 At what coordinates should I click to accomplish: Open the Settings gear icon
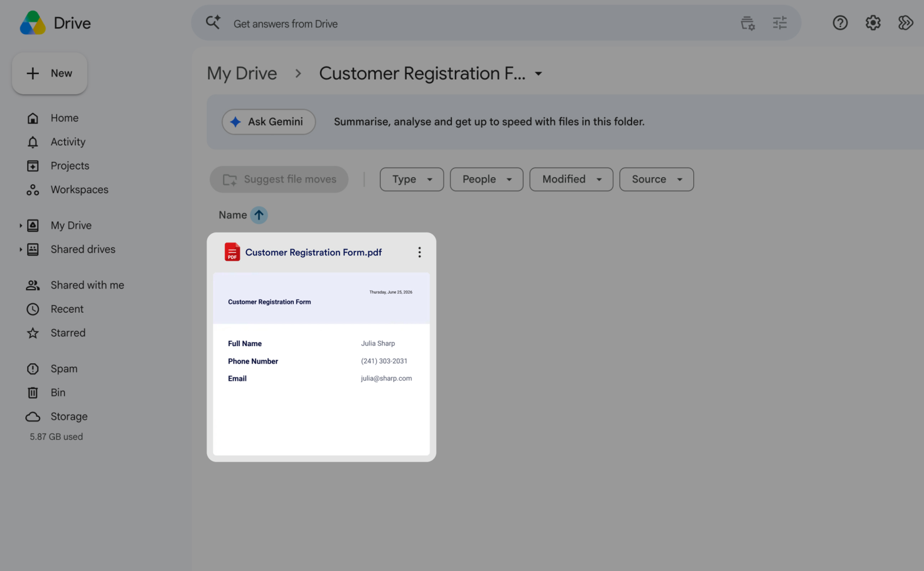pyautogui.click(x=873, y=23)
